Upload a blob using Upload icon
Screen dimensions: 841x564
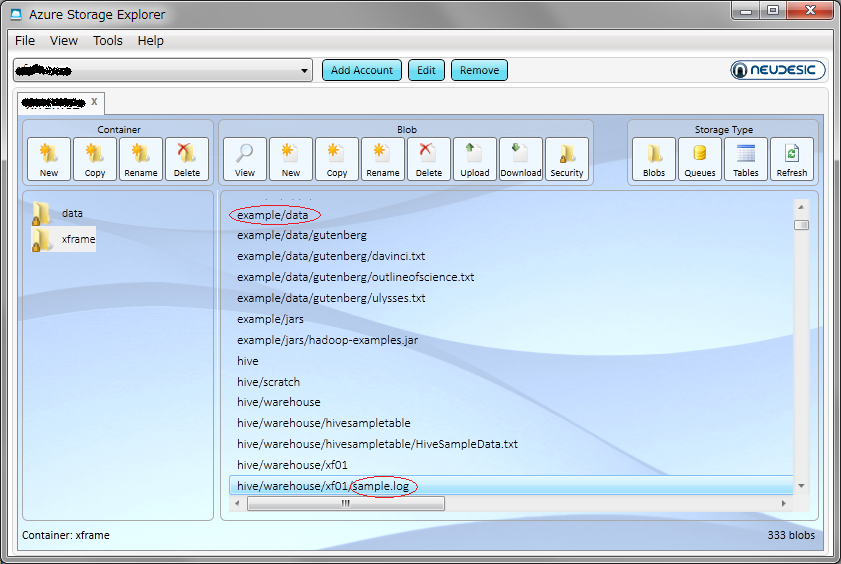pyautogui.click(x=475, y=159)
